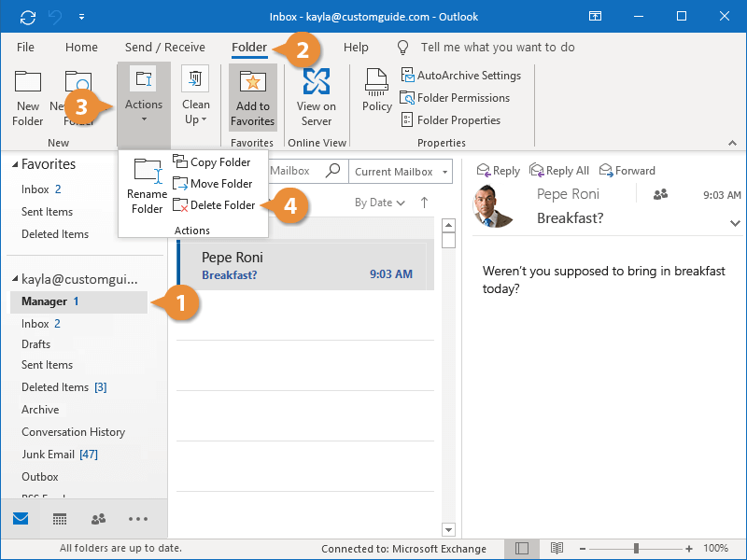Switch to Mail view icon
The height and width of the screenshot is (560, 747).
pyautogui.click(x=21, y=519)
